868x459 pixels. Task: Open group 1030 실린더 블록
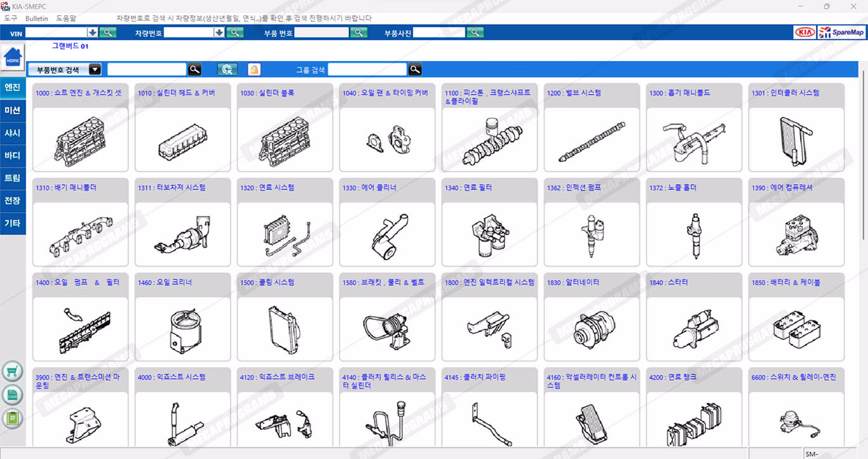285,128
